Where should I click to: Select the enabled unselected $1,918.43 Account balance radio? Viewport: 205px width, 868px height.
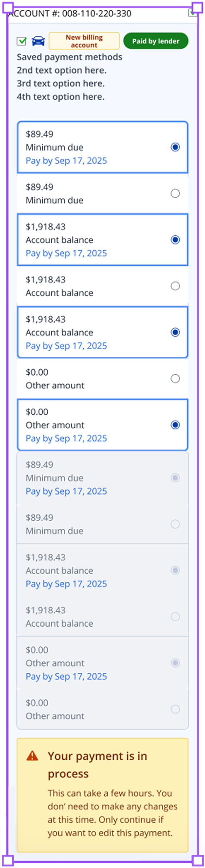[x=175, y=286]
